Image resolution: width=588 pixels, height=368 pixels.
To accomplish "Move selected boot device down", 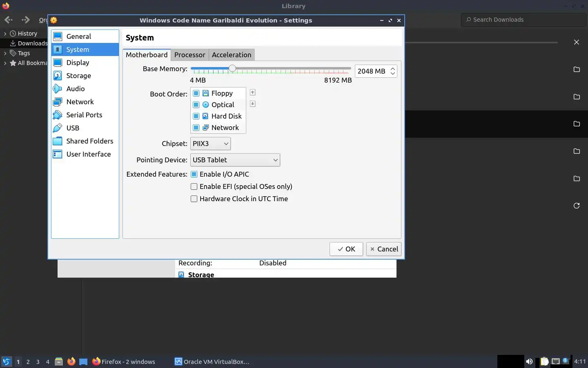I will pos(252,104).
